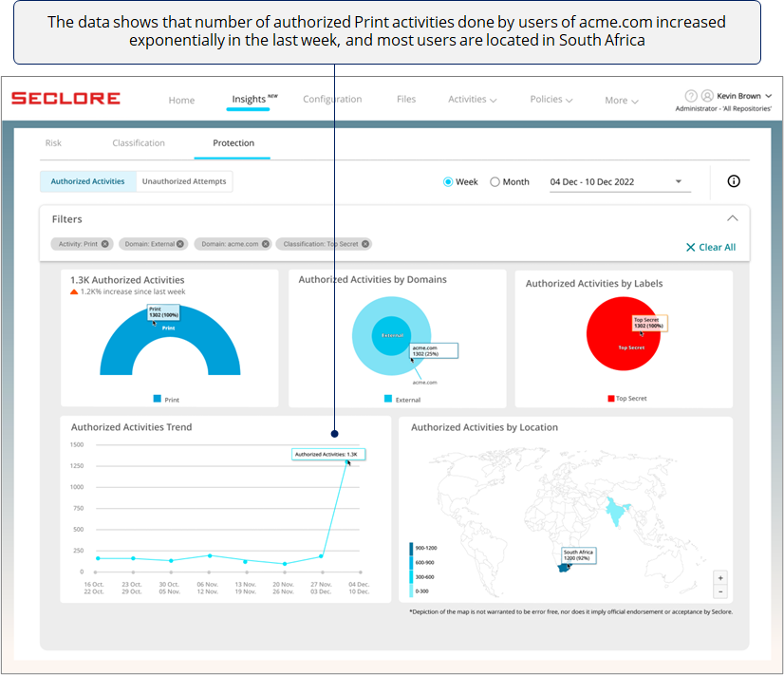The image size is (784, 675).
Task: Click the '1.3K Authorized Activities' heading
Action: tap(127, 280)
